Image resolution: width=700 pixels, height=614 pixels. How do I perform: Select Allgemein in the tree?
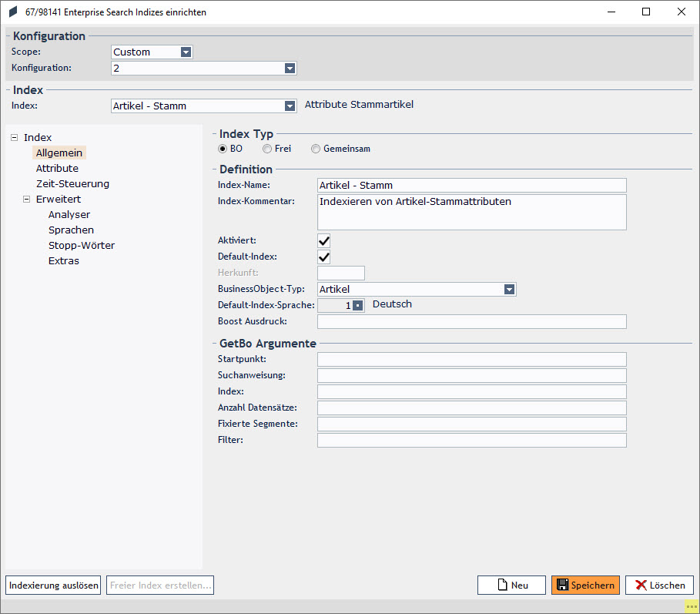(59, 153)
